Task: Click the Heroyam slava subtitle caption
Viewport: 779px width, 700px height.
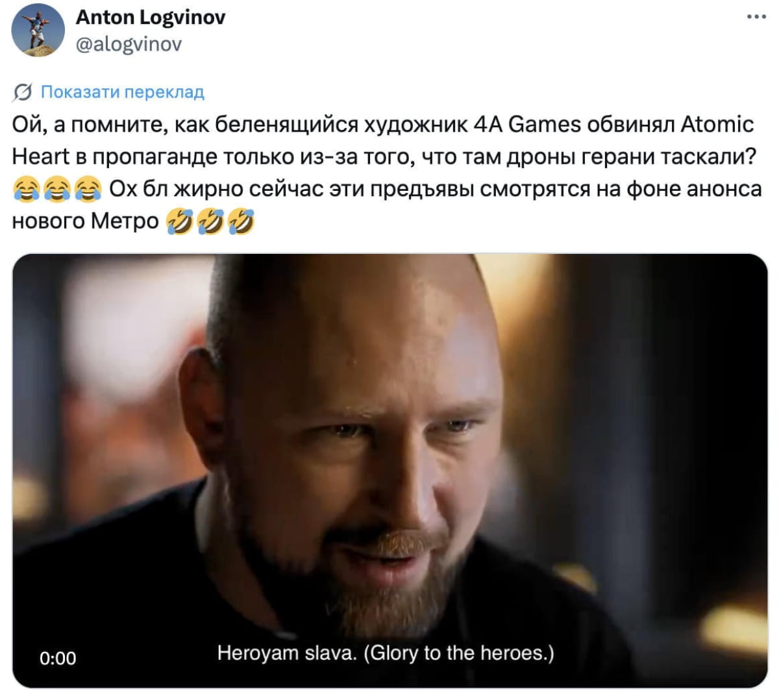Action: 386,653
